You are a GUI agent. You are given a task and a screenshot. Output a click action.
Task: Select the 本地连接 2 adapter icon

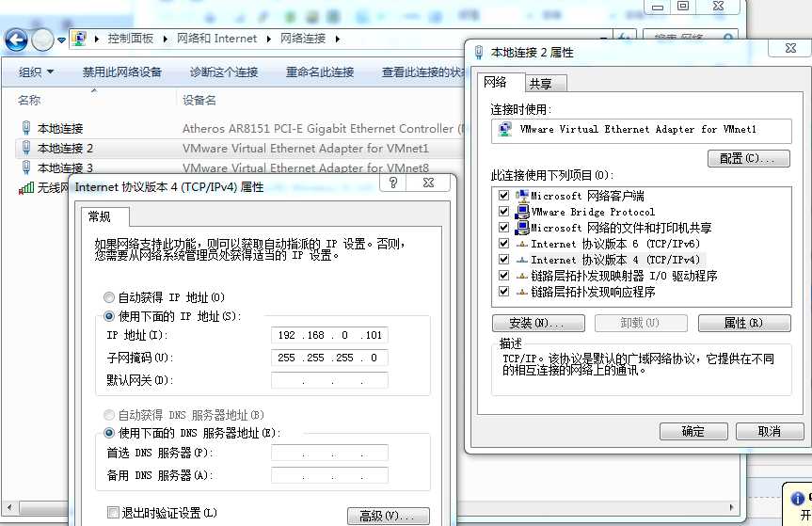click(x=26, y=148)
